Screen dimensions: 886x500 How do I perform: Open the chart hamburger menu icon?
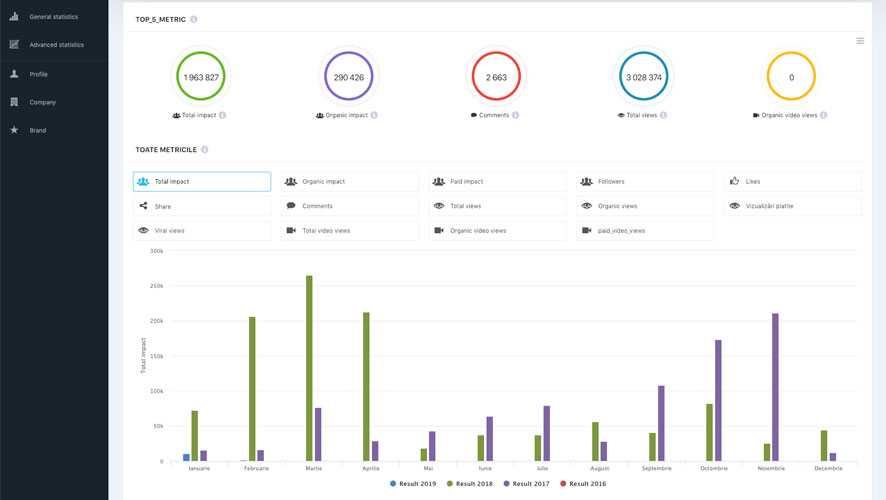860,41
